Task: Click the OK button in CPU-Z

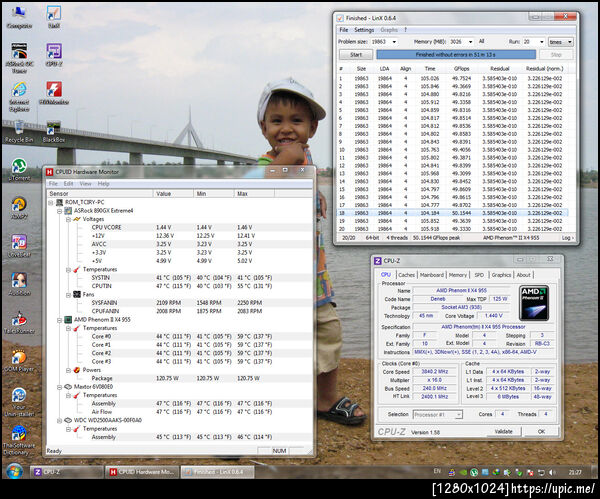Action: [x=541, y=431]
